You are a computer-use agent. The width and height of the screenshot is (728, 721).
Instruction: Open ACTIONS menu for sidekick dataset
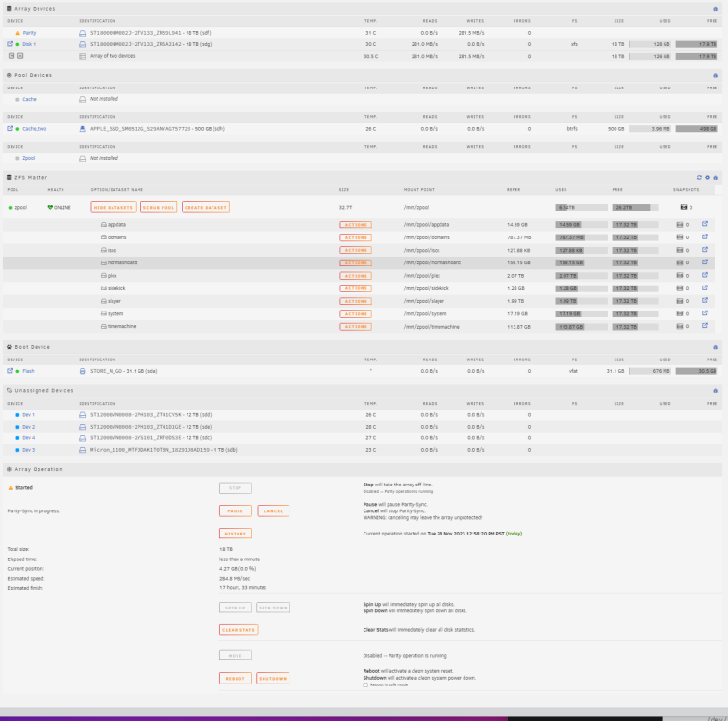356,288
